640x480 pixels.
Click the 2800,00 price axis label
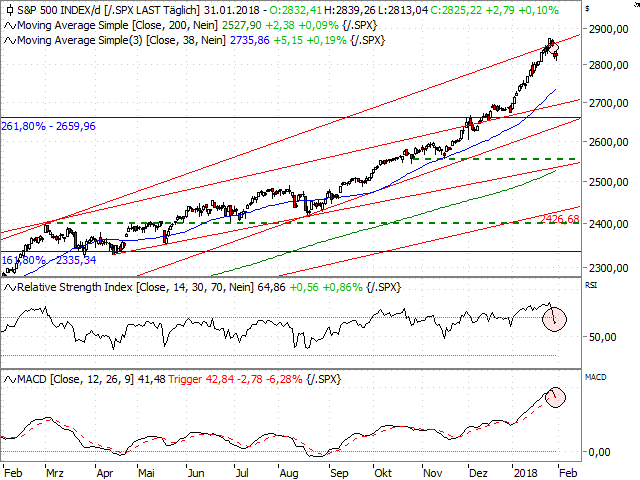pos(609,65)
